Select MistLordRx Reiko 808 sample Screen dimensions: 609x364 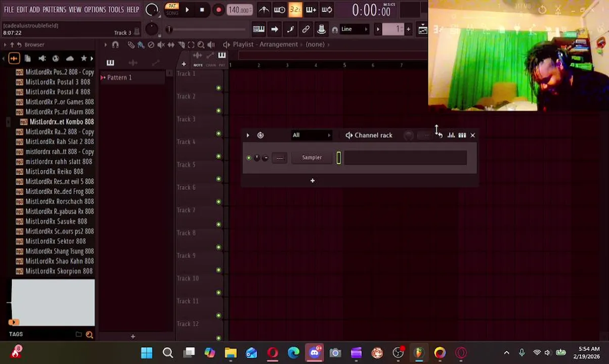tap(54, 171)
